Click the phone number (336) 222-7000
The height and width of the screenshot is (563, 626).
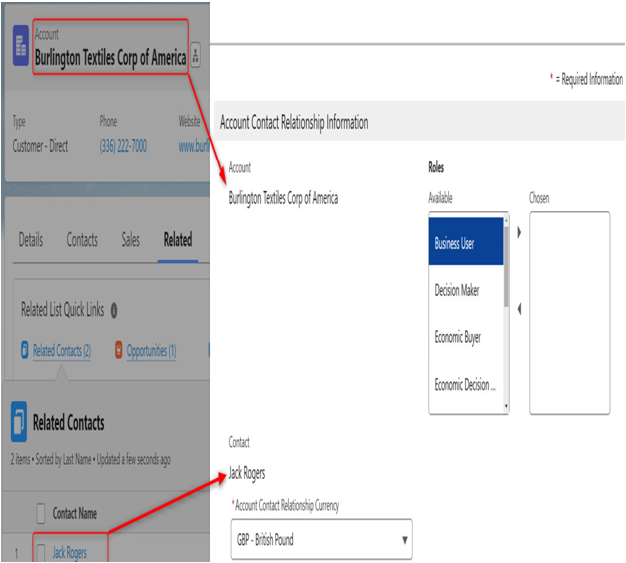(x=123, y=146)
